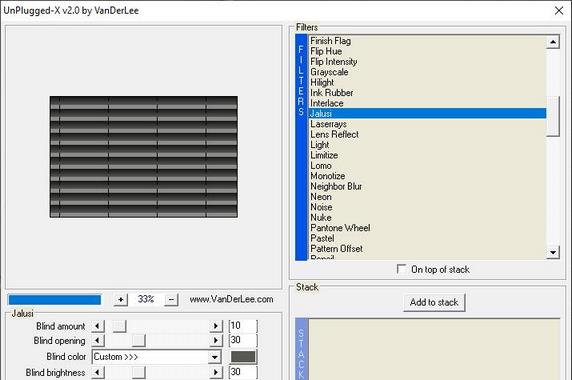The image size is (572, 380).
Task: Click the Blind brightness slider thumb
Action: point(139,373)
